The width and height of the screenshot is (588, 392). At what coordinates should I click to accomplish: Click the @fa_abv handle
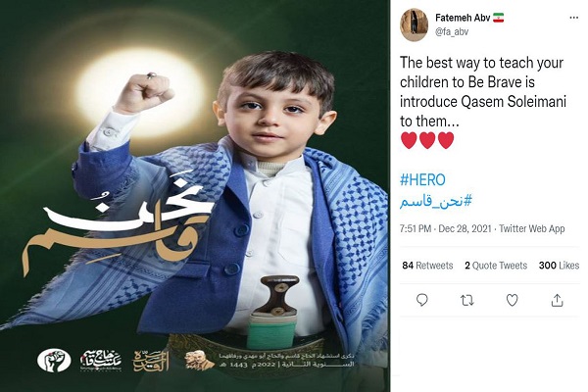[452, 32]
